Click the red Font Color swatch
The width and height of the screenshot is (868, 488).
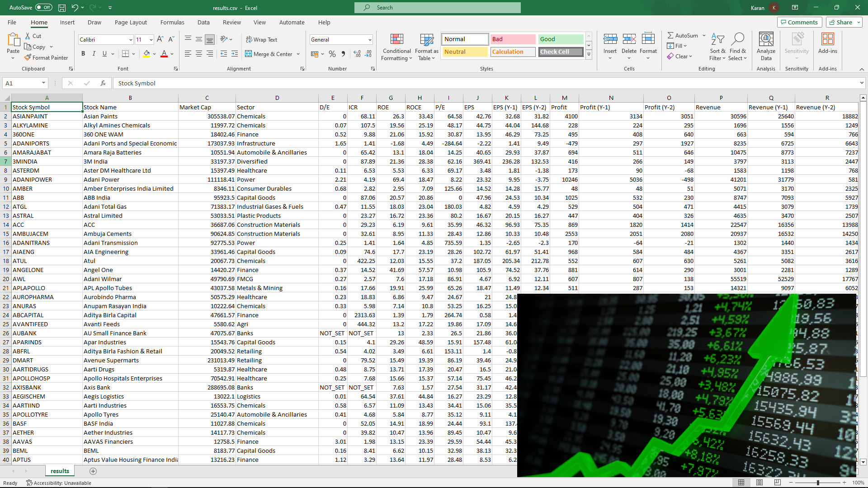click(x=164, y=54)
